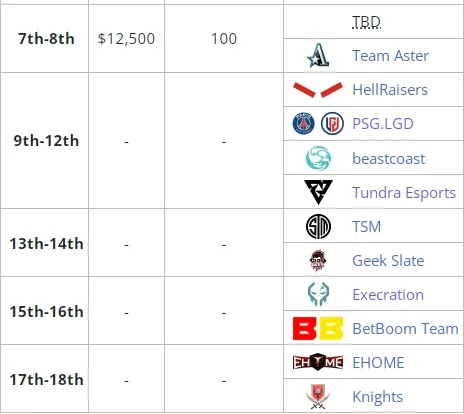
Task: Follow the Knights team link
Action: click(378, 397)
